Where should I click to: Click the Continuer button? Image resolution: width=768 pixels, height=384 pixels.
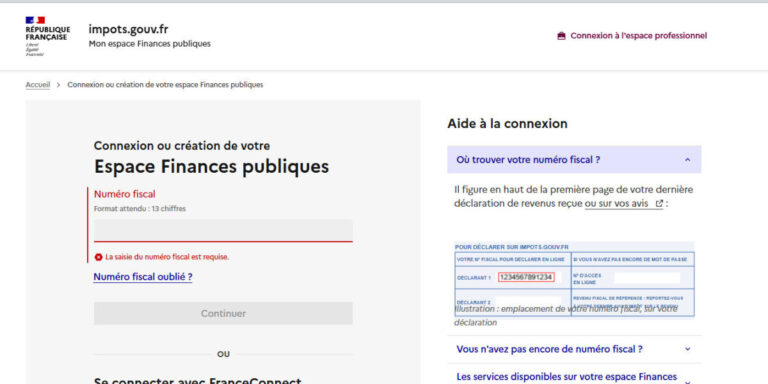click(x=223, y=313)
